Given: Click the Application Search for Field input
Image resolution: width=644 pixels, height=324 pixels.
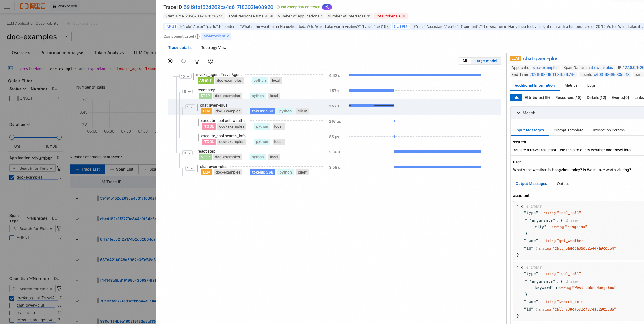Looking at the screenshot, I should tap(33, 168).
